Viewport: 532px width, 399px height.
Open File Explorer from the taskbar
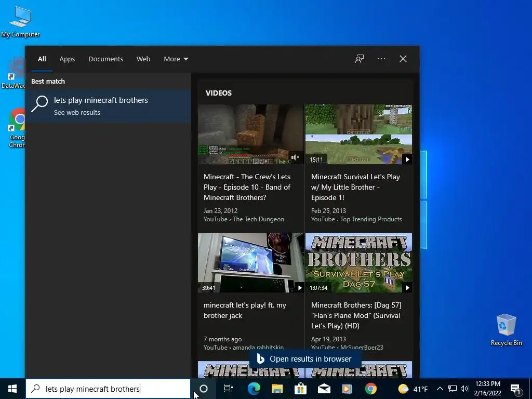click(277, 389)
